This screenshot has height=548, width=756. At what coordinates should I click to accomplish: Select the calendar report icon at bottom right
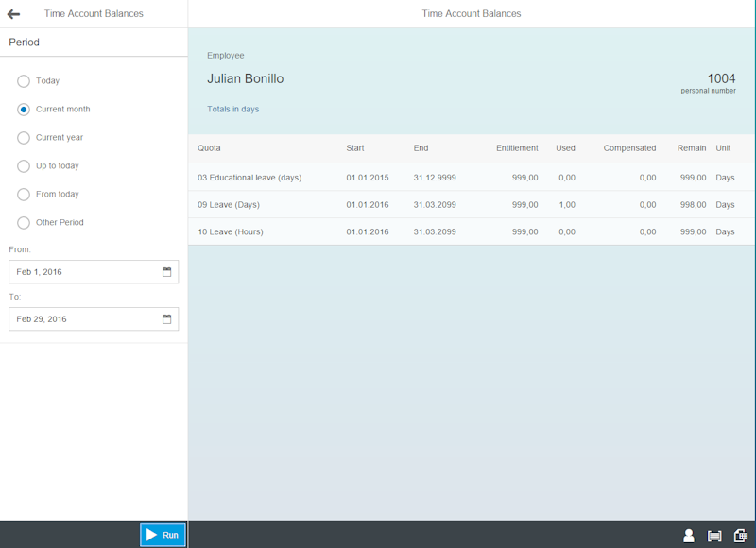743,534
